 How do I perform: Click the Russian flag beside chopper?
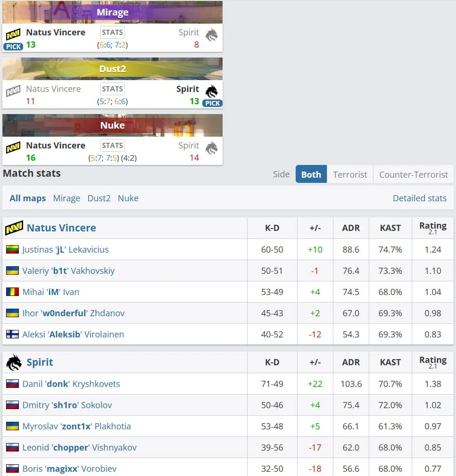click(12, 448)
